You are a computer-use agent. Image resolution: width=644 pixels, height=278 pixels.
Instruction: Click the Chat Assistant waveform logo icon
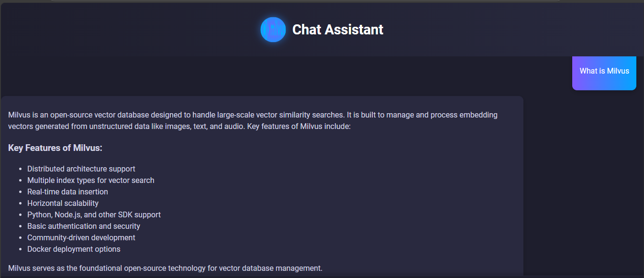(x=273, y=30)
